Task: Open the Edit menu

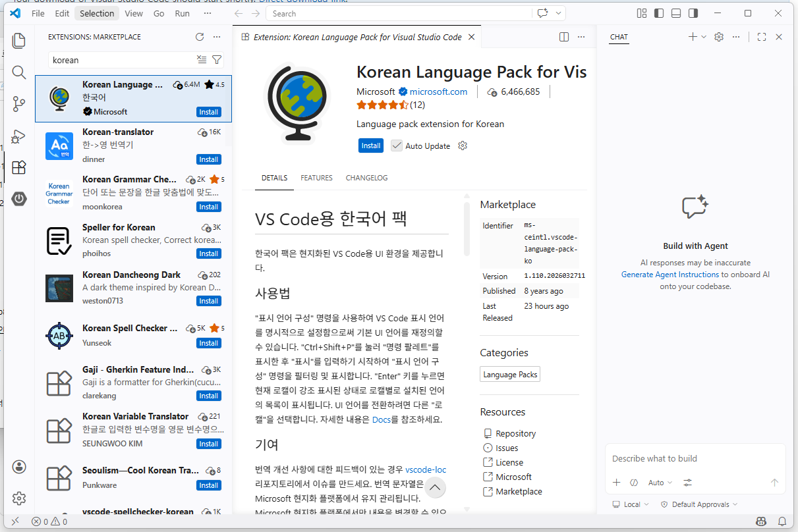Action: pyautogui.click(x=62, y=13)
